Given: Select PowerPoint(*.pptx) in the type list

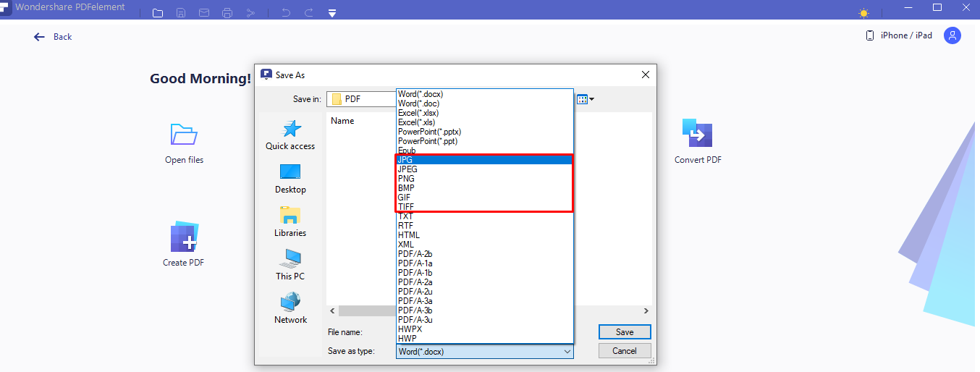Looking at the screenshot, I should 485,132.
